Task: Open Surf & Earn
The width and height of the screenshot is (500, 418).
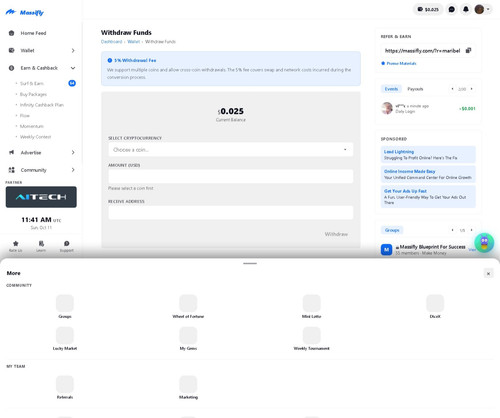Action: pyautogui.click(x=32, y=83)
